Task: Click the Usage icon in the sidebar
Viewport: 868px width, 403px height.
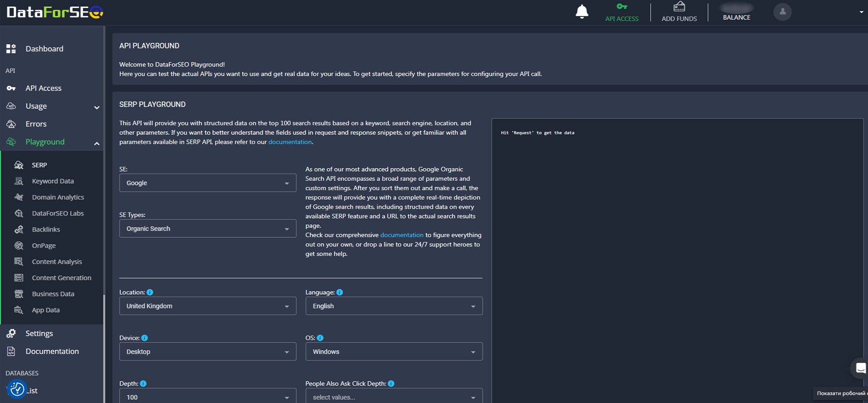Action: click(x=11, y=106)
